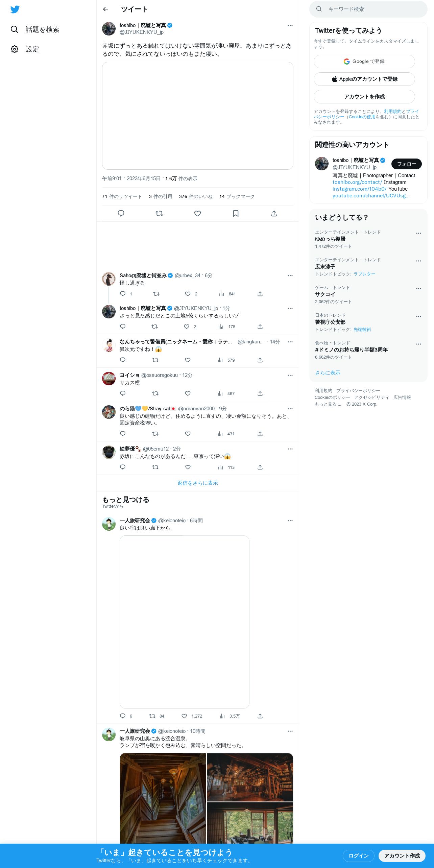Follow toshibo with the フォロー button
Screen dimensions: 434x868
[407, 164]
